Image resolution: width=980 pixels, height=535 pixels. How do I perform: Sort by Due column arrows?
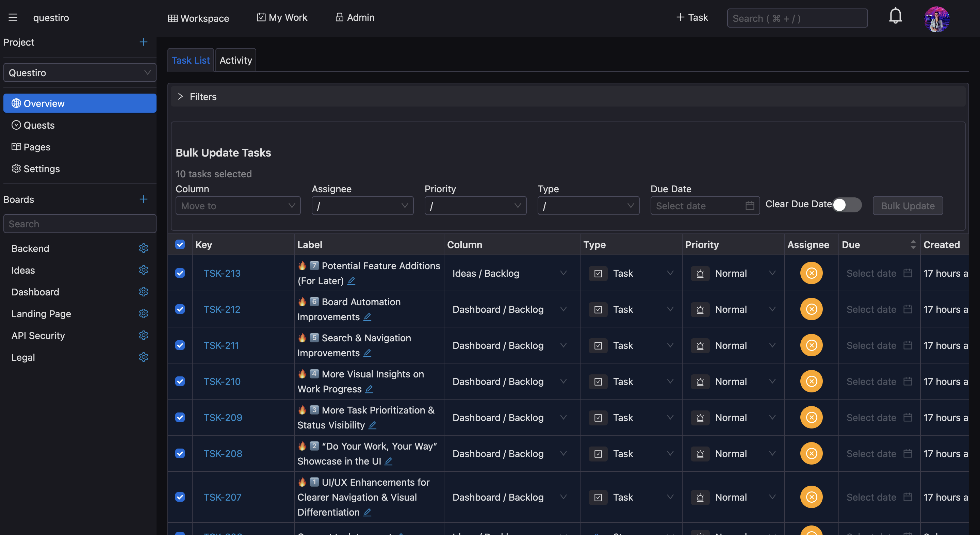pyautogui.click(x=913, y=245)
